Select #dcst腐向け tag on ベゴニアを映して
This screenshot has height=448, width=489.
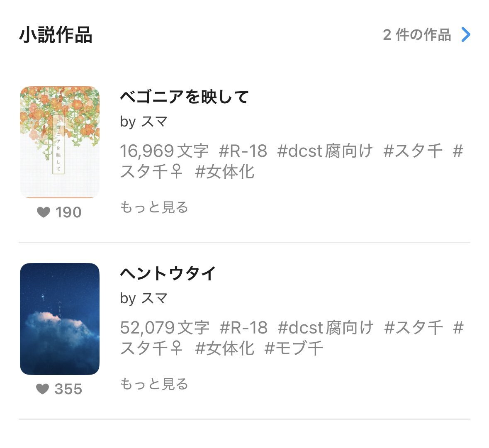tap(325, 151)
